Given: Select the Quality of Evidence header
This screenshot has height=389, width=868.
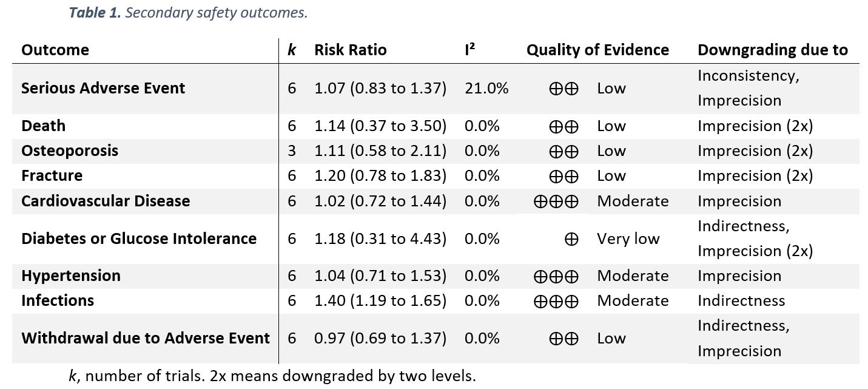Looking at the screenshot, I should pyautogui.click(x=597, y=50).
